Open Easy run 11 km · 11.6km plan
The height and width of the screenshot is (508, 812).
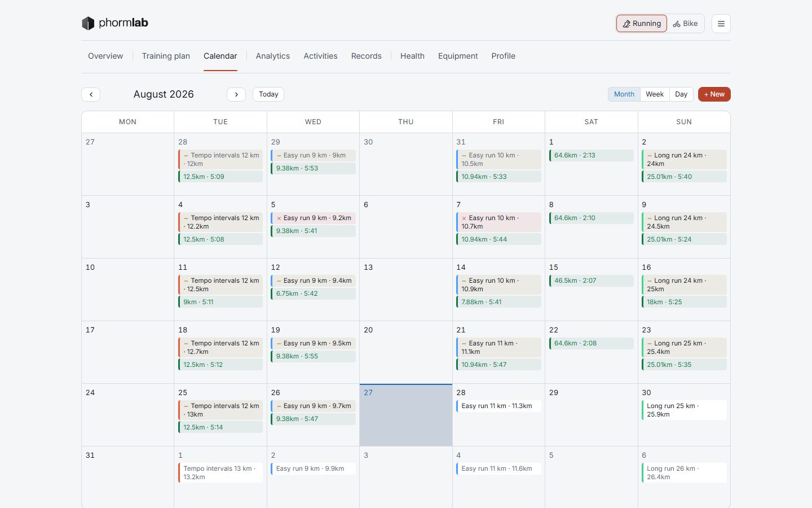pyautogui.click(x=498, y=468)
